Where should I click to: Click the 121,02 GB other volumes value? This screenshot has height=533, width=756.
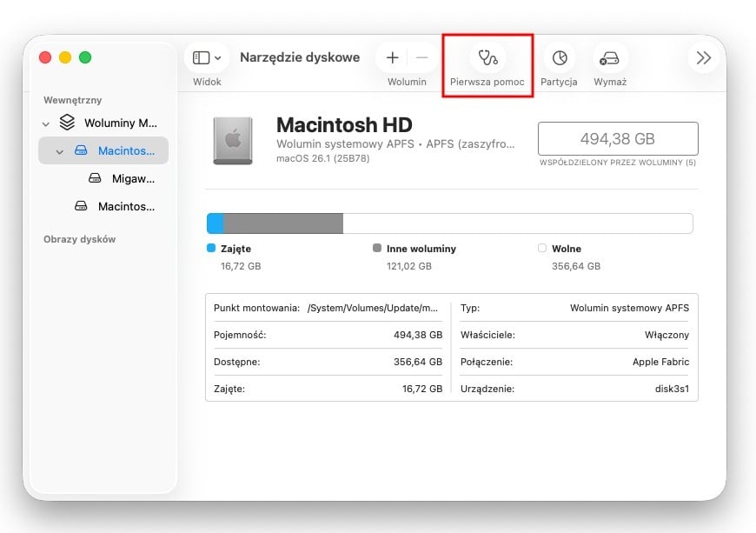[409, 266]
